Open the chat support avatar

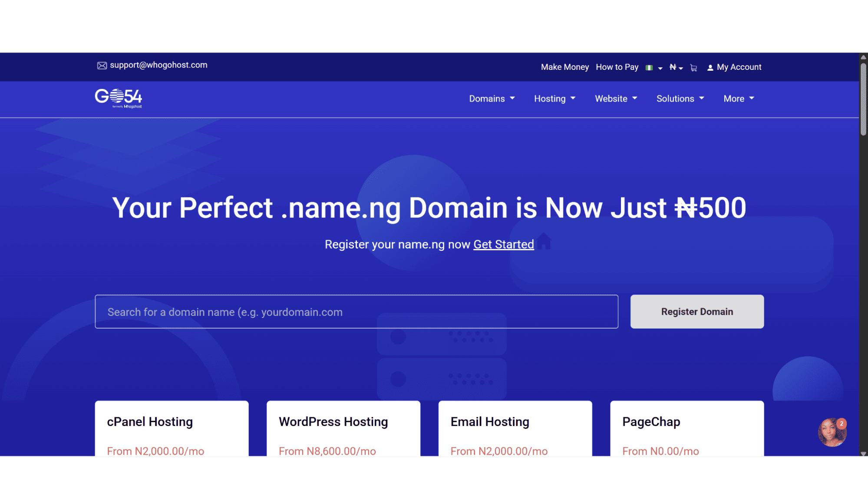(832, 432)
